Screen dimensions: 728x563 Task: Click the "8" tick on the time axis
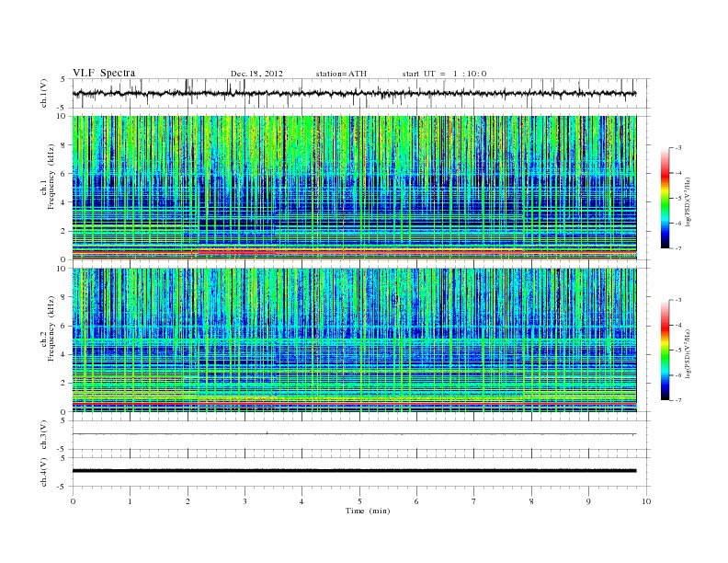pos(531,501)
